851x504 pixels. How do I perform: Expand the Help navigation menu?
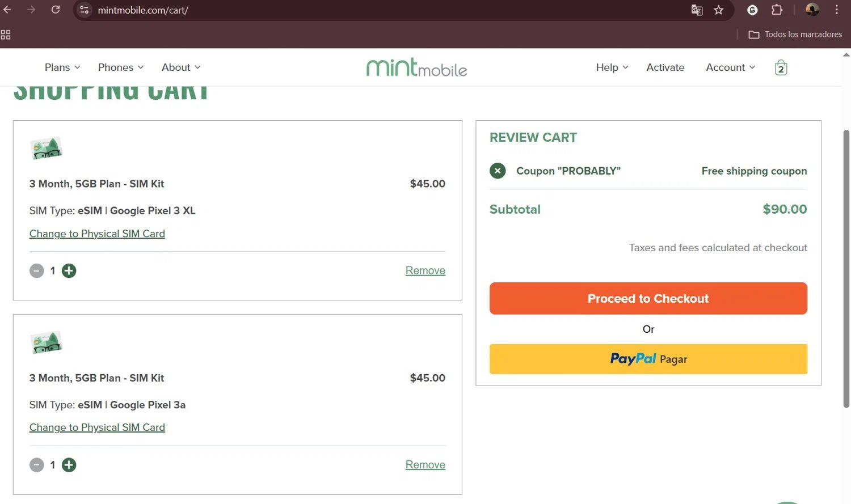612,67
